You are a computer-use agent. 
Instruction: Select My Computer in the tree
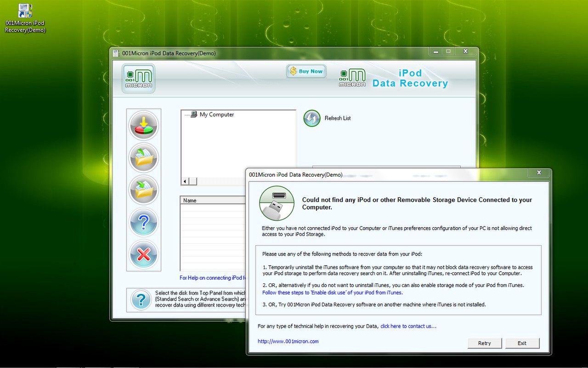[216, 115]
